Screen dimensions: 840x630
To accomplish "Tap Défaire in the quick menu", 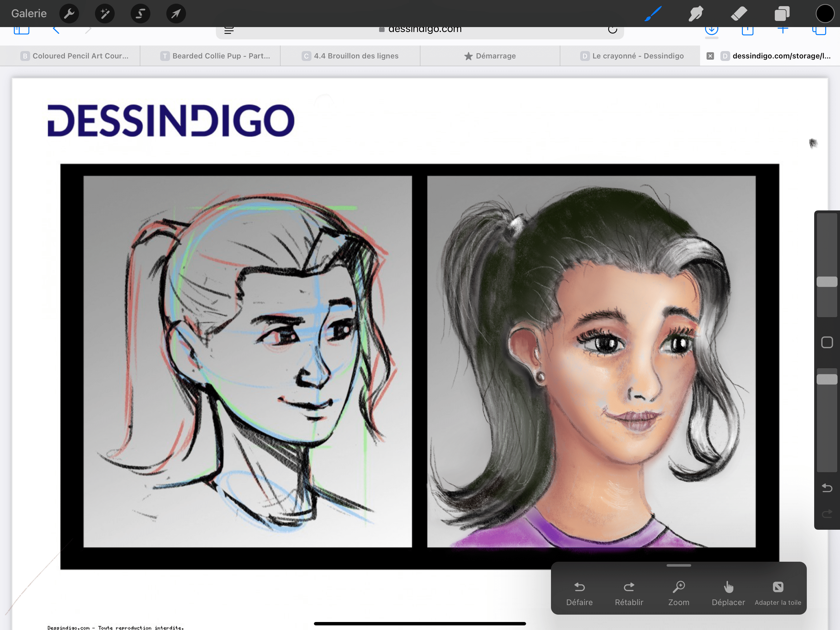I will [x=579, y=593].
